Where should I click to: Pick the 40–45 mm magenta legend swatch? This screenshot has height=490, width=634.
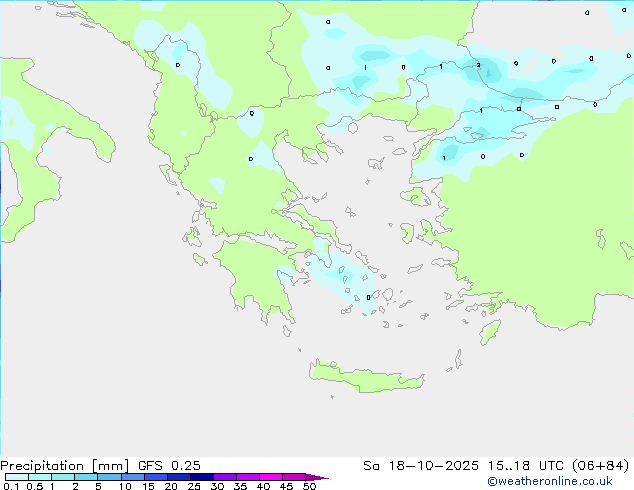pyautogui.click(x=271, y=477)
